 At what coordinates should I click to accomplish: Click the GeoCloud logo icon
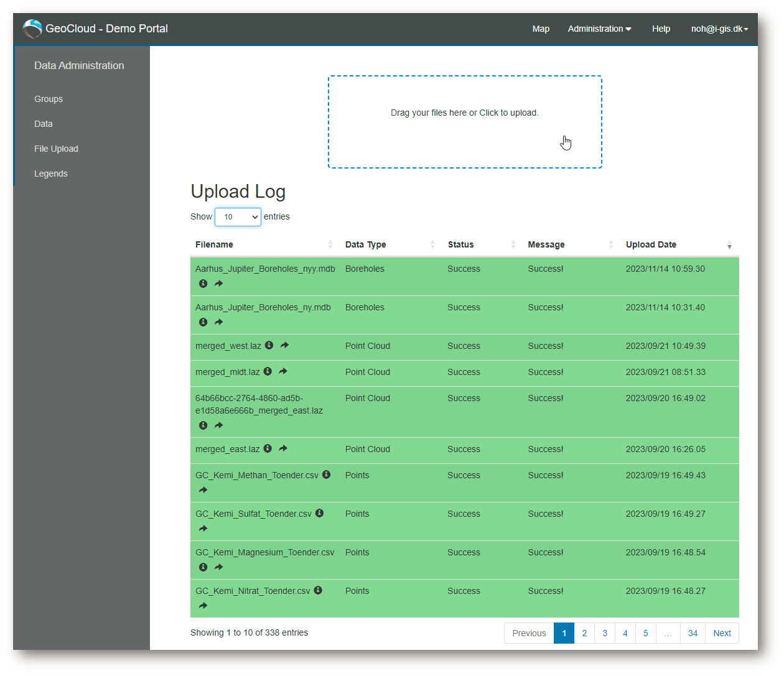pos(32,29)
